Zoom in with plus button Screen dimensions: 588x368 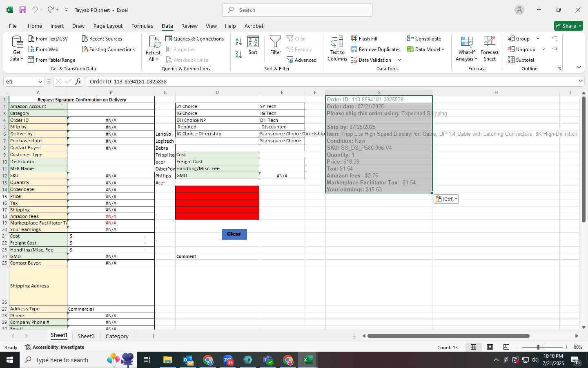(566, 347)
